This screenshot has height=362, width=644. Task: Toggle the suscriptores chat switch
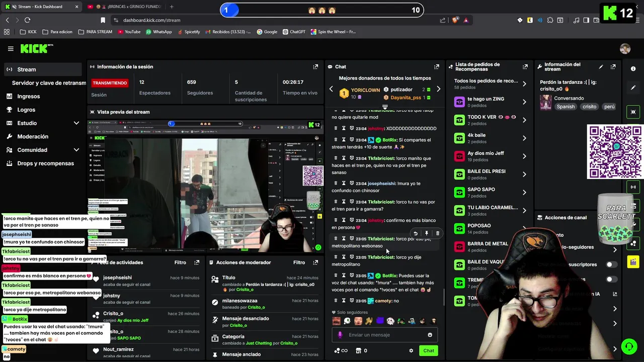click(x=611, y=264)
